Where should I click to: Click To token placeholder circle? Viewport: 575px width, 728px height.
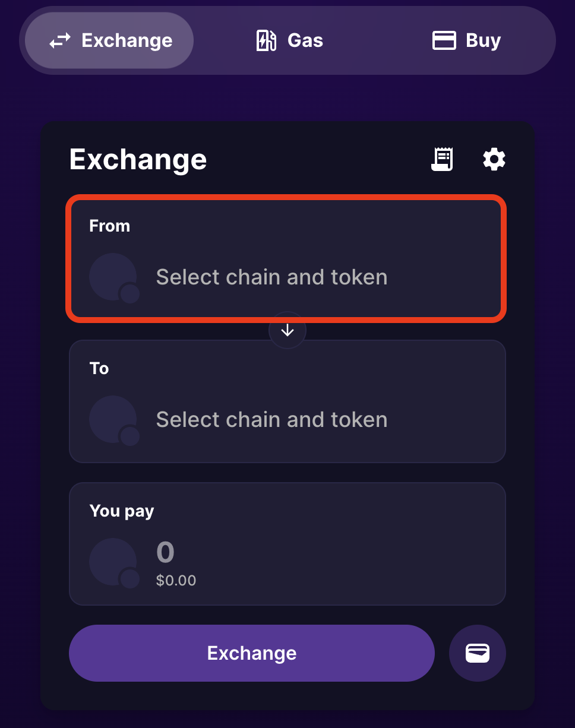click(113, 419)
